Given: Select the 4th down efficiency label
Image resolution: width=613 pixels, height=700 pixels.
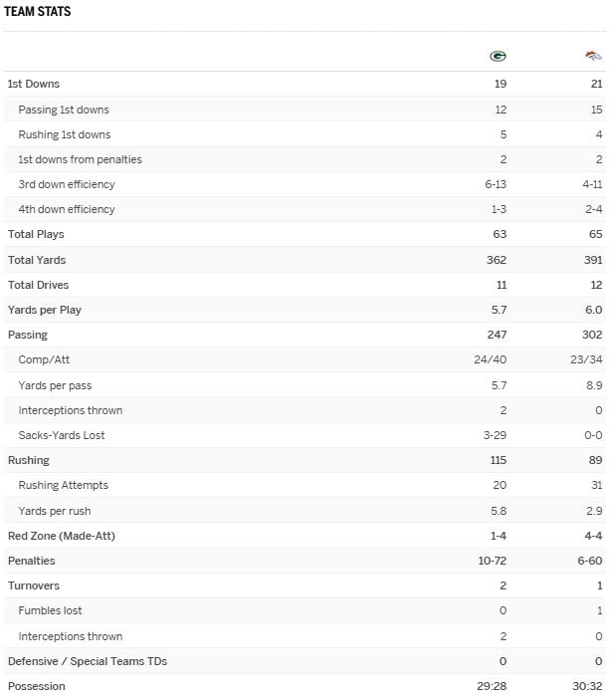Looking at the screenshot, I should 67,209.
